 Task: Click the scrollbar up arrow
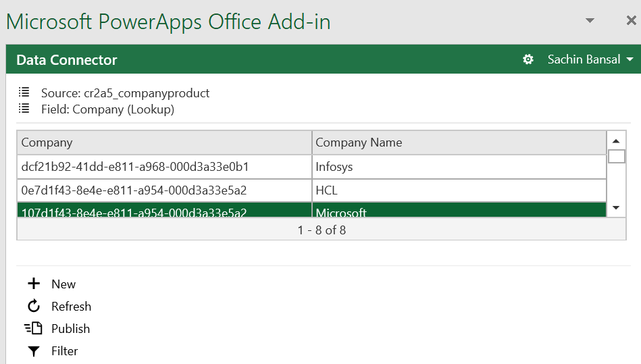(x=616, y=140)
